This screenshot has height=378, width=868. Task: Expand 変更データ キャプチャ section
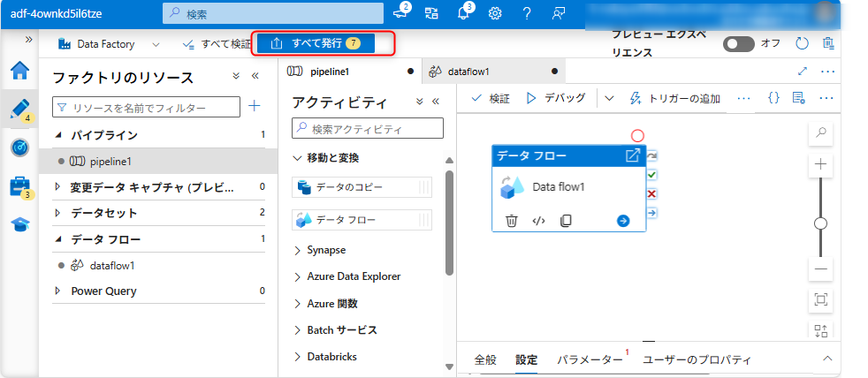point(57,187)
